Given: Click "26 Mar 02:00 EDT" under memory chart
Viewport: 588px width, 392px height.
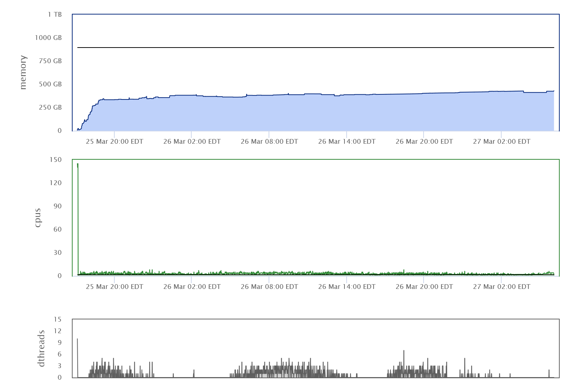Looking at the screenshot, I should (x=192, y=142).
